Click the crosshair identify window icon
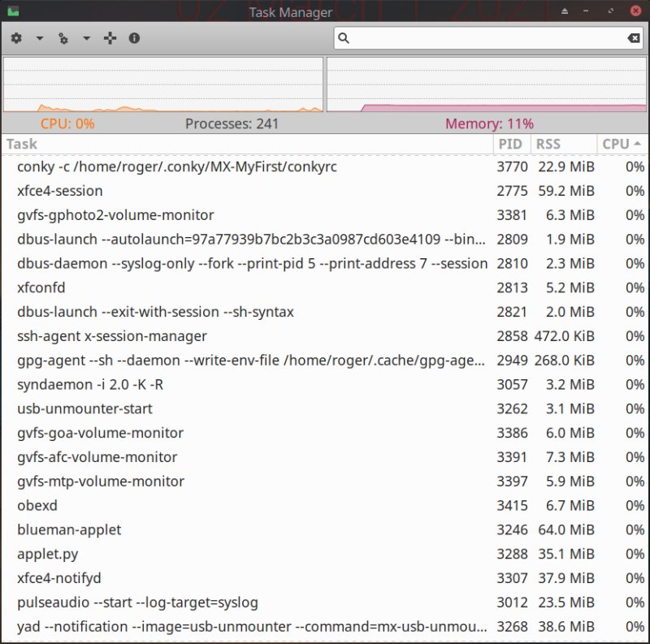650x644 pixels. coord(110,38)
